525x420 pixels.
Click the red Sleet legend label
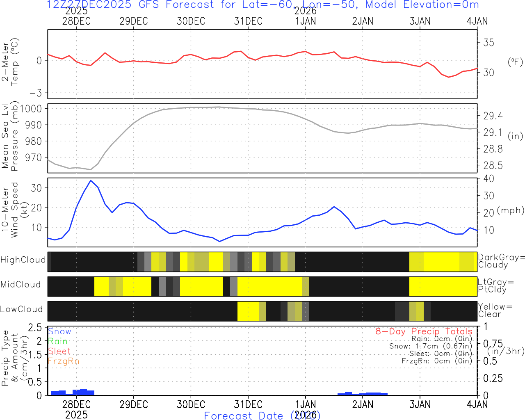point(59,351)
